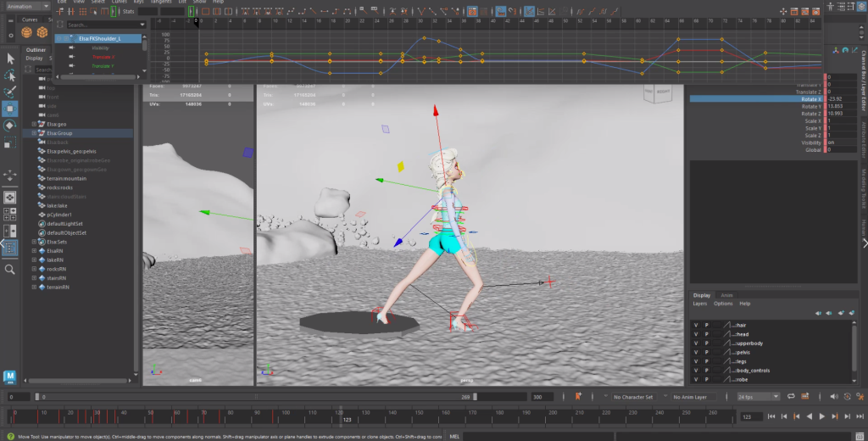Screen dimensions: 868x441
Task: Choose the Paint selection tool
Action: [10, 92]
